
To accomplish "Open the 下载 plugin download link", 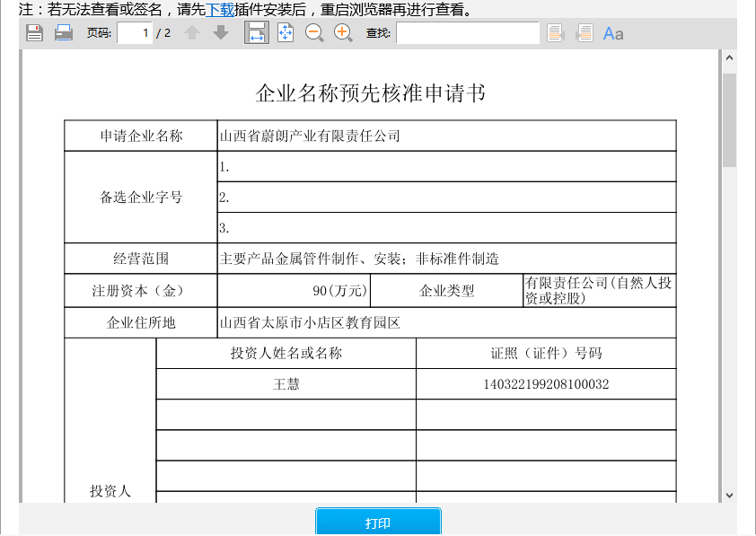I will [220, 11].
